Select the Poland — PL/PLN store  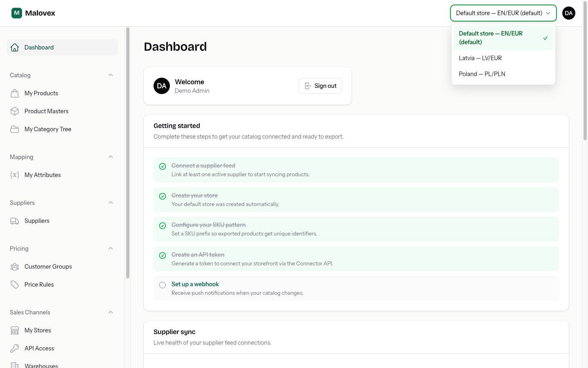point(503,74)
